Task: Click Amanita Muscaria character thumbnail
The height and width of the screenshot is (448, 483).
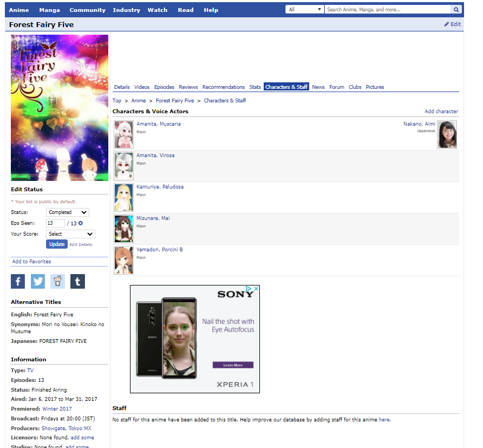Action: 124,135
